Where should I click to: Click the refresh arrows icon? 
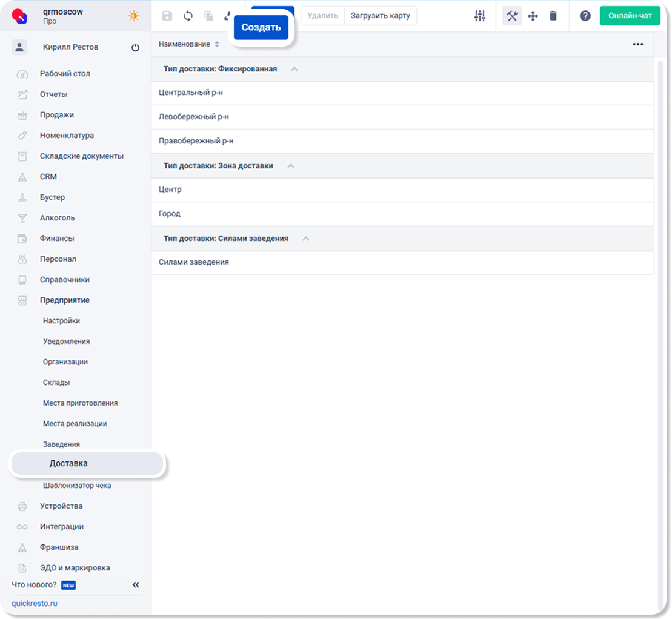tap(188, 16)
